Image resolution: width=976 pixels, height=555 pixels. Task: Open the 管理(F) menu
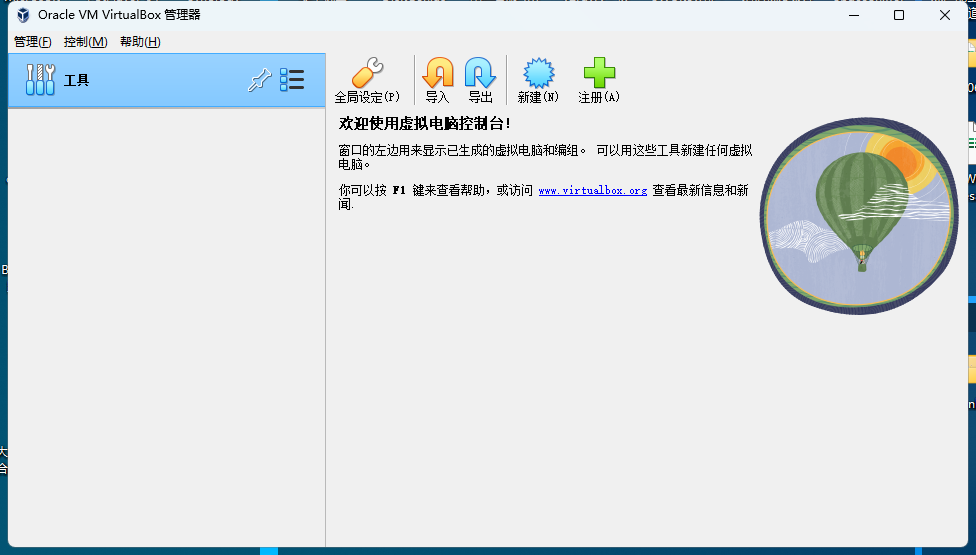click(x=32, y=42)
